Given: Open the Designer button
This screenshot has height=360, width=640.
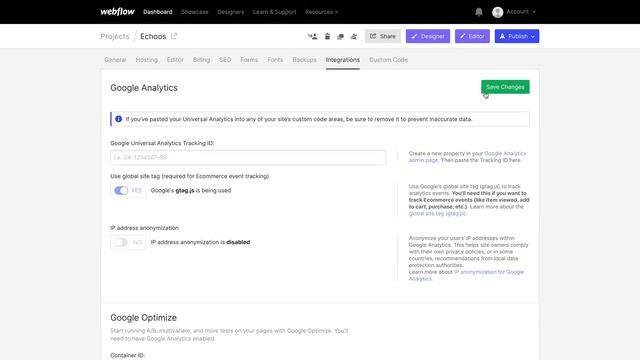Looking at the screenshot, I should pyautogui.click(x=428, y=36).
